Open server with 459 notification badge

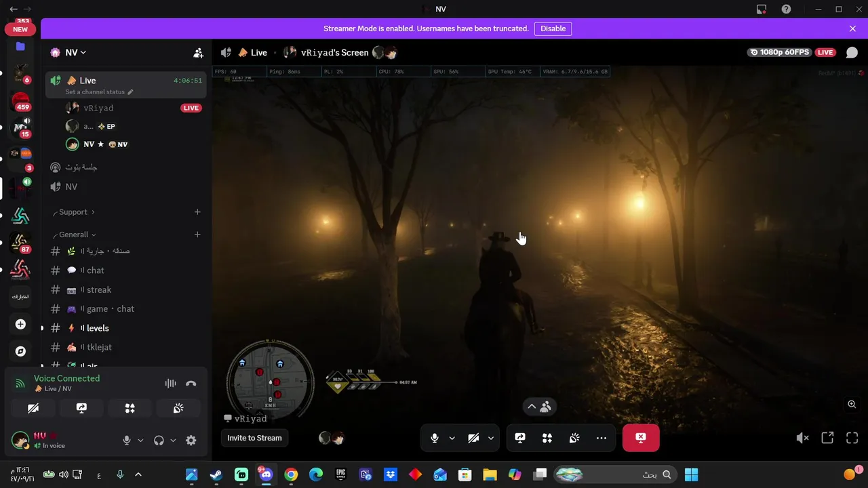click(20, 102)
